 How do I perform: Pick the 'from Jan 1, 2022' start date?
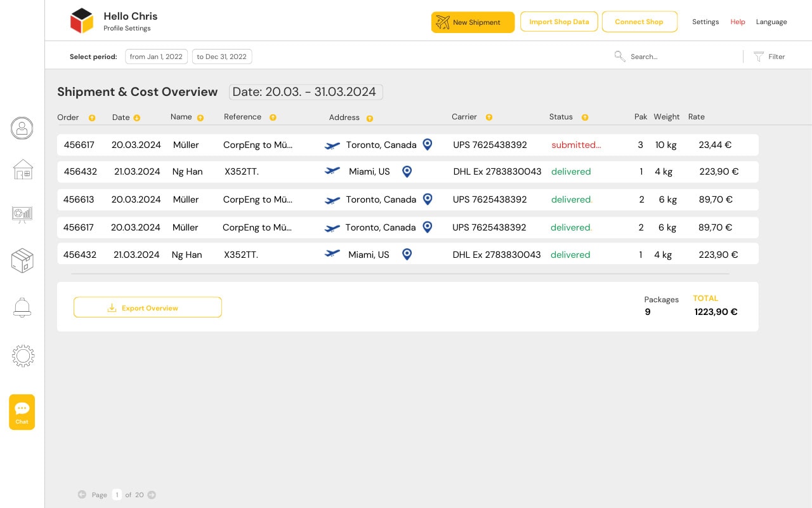pos(156,57)
